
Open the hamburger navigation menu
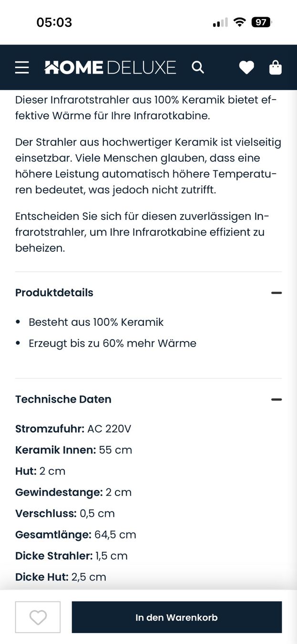point(22,68)
